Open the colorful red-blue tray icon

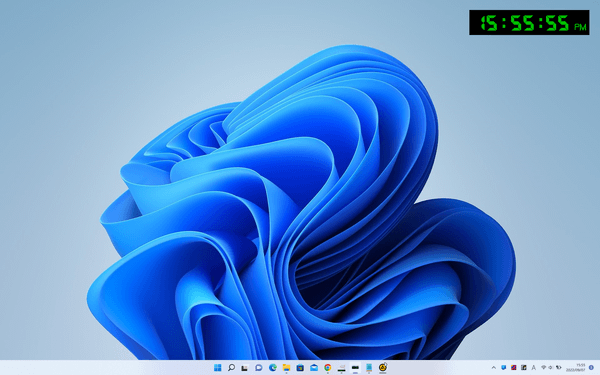click(514, 367)
